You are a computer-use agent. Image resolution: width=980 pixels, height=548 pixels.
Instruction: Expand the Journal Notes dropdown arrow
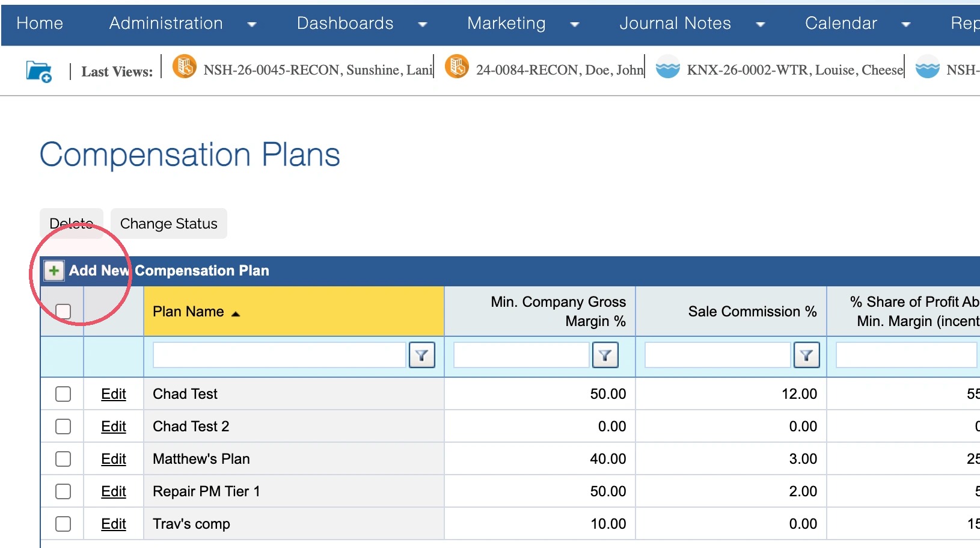(x=761, y=25)
